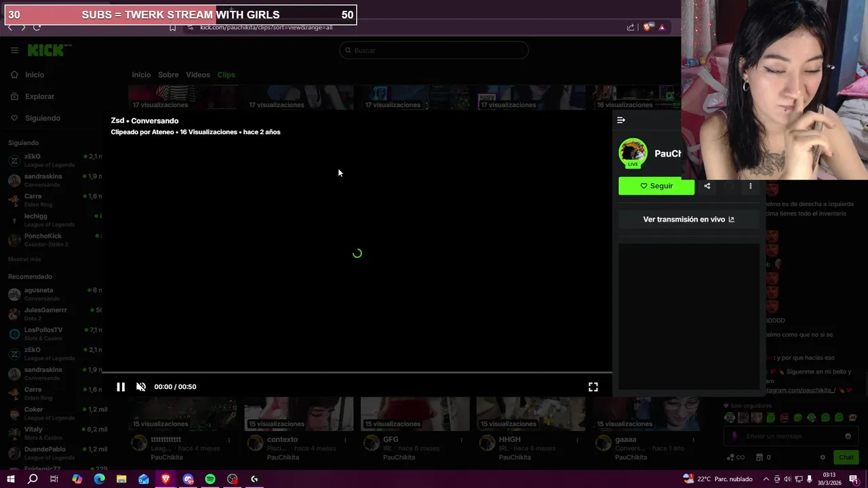868x488 pixels.
Task: Open the 'HHGH' clip thumbnail
Action: point(531,413)
